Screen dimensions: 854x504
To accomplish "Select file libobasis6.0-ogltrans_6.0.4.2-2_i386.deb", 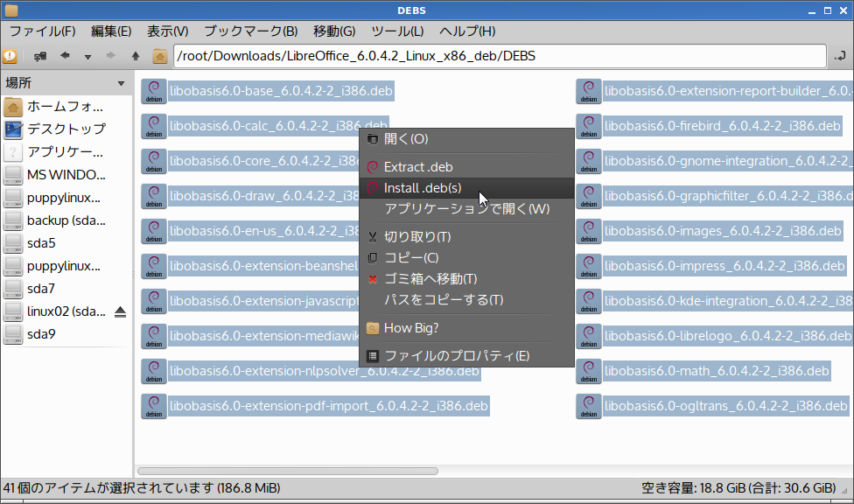I will pyautogui.click(x=726, y=406).
